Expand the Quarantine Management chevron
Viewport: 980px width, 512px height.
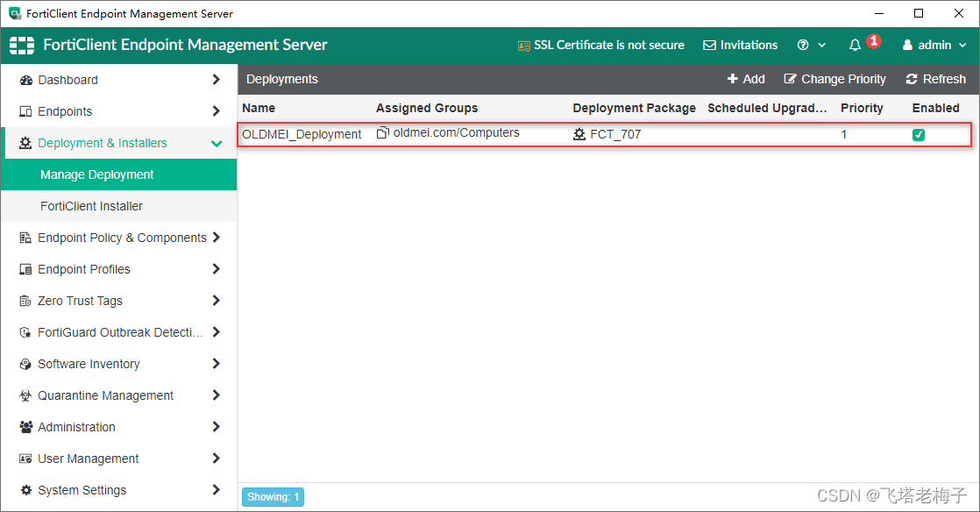(217, 395)
